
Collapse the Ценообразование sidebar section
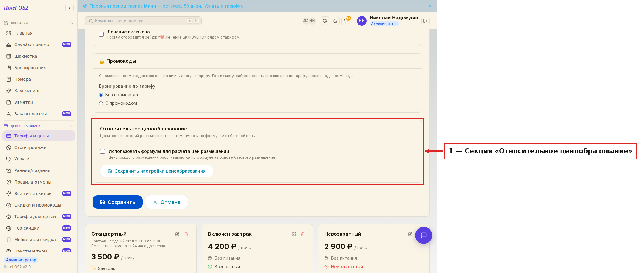pos(72,126)
